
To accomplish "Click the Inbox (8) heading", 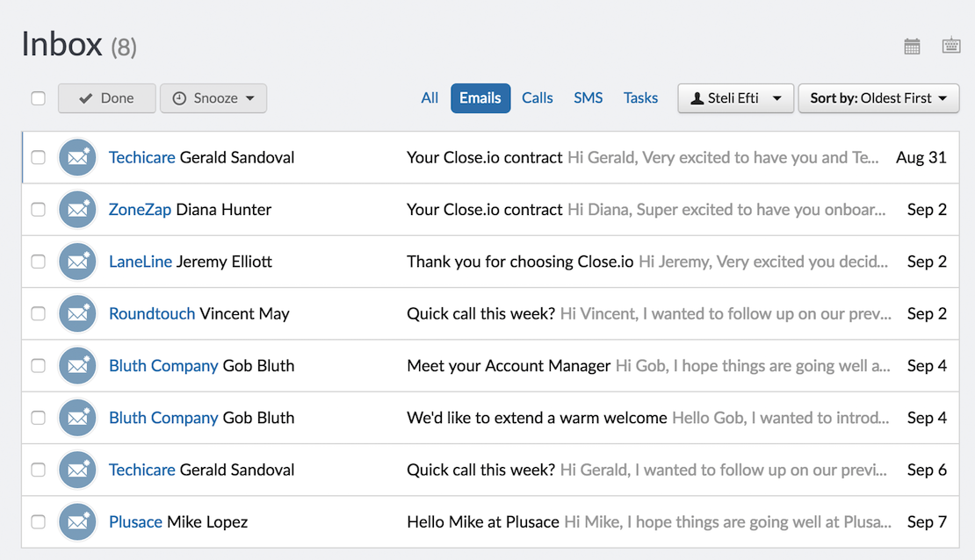I will (79, 45).
